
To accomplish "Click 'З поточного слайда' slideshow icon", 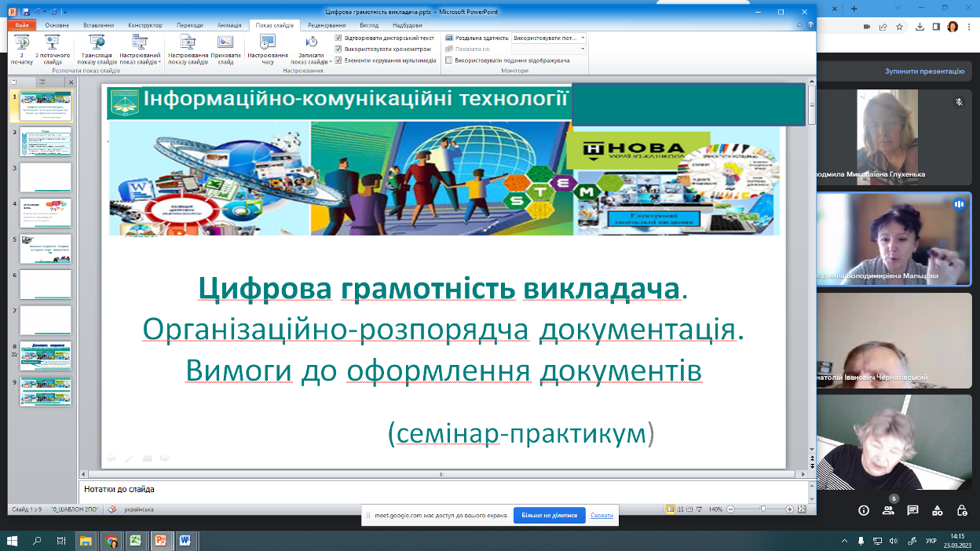I will point(53,47).
